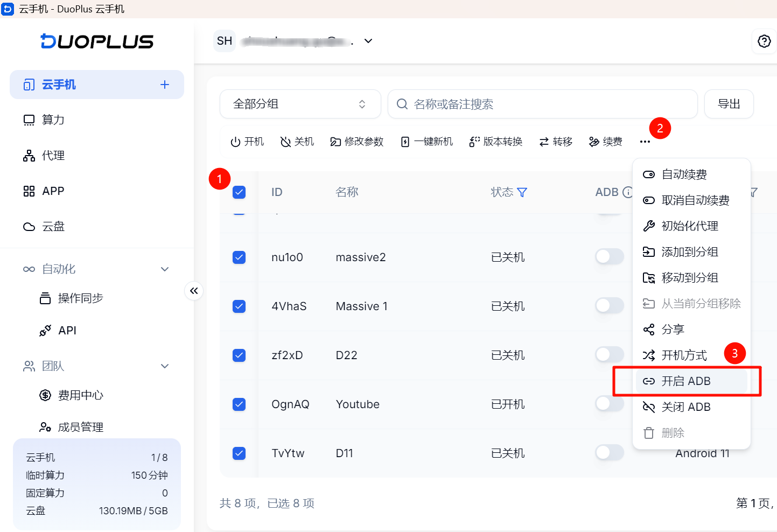Expand the account dropdown next to SH
777x532 pixels.
[x=368, y=41]
